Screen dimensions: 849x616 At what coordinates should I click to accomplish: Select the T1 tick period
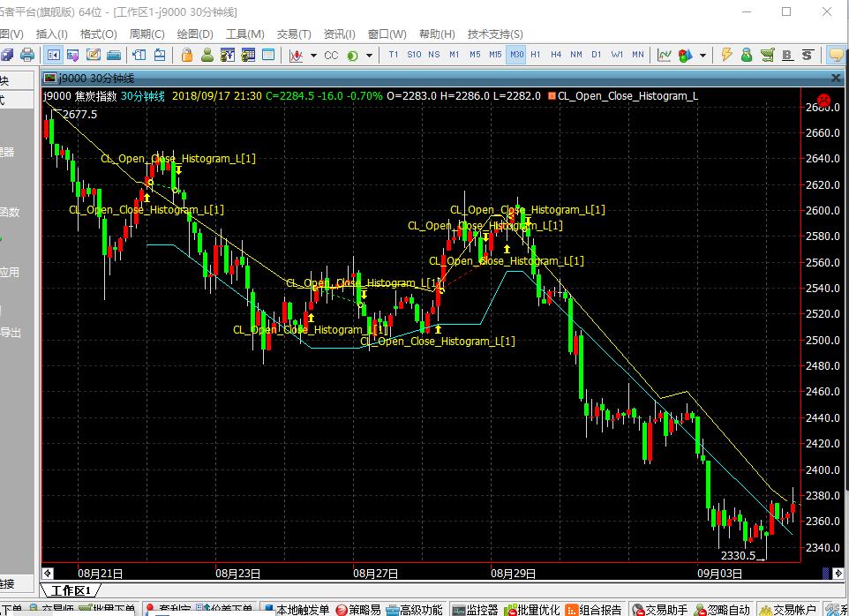pyautogui.click(x=394, y=55)
